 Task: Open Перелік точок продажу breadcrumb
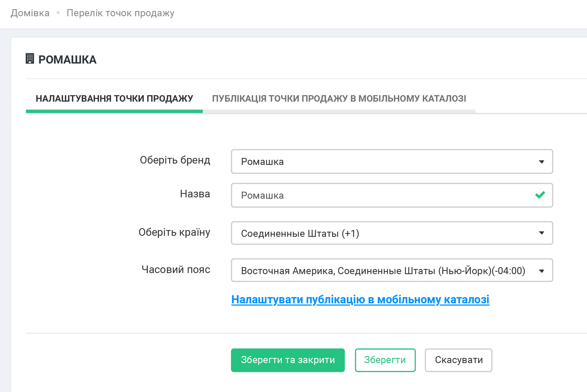pos(120,13)
